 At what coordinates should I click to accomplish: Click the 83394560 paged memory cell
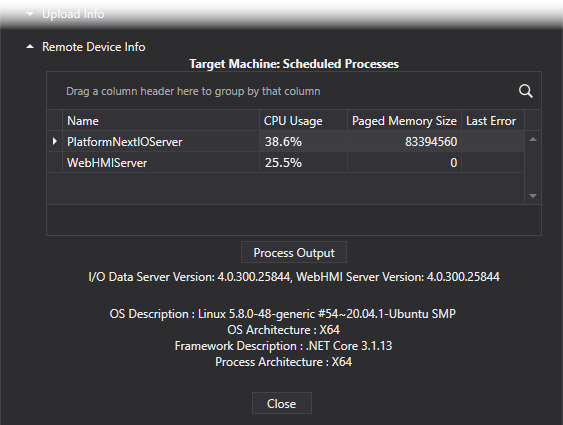[x=404, y=141]
